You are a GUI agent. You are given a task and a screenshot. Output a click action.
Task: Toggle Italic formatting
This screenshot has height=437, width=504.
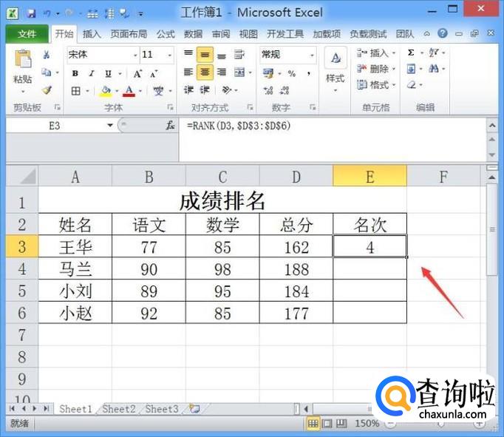point(92,74)
